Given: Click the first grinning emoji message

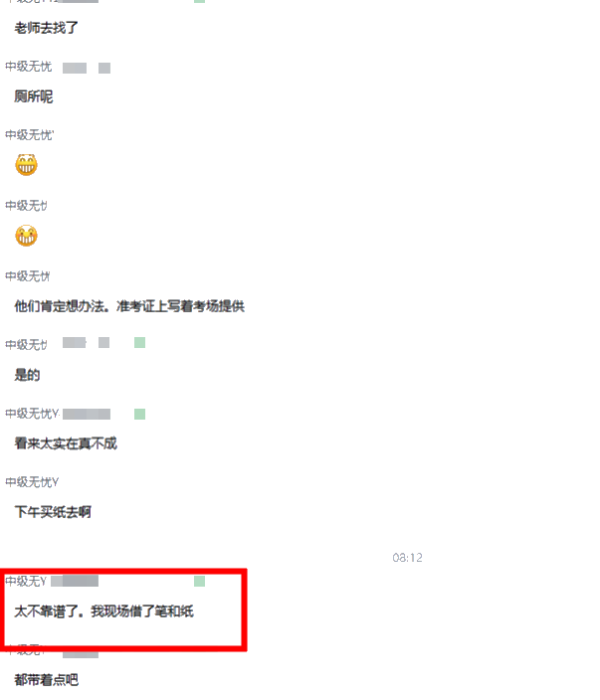Looking at the screenshot, I should 26,165.
